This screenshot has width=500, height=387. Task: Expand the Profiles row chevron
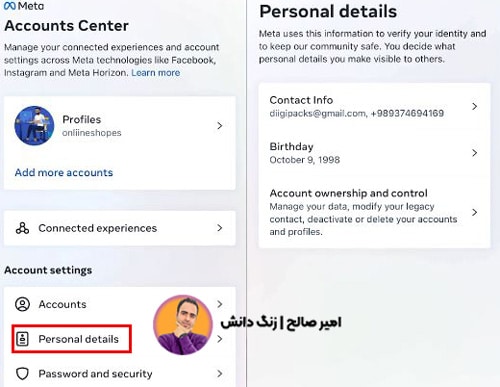(x=220, y=126)
